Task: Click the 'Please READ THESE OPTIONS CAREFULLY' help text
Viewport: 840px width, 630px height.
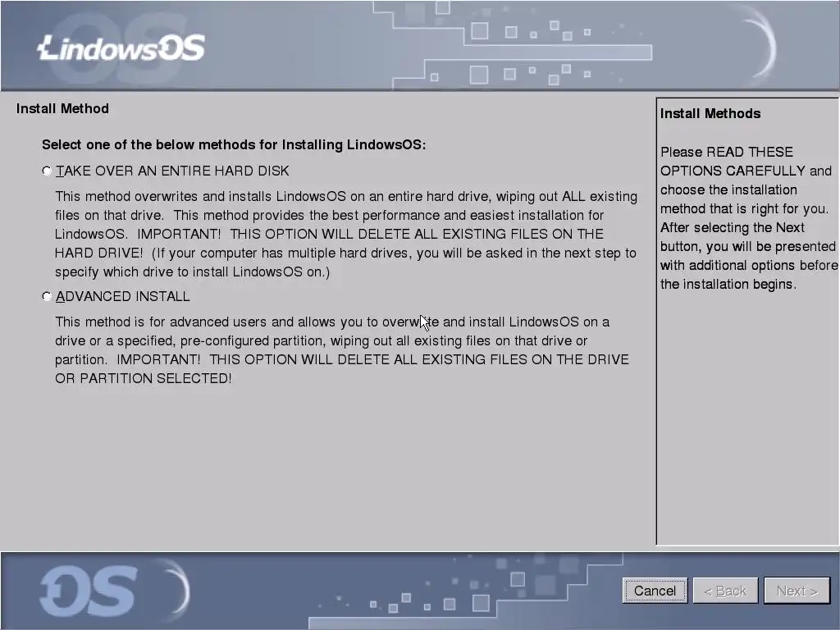Action: (x=748, y=218)
